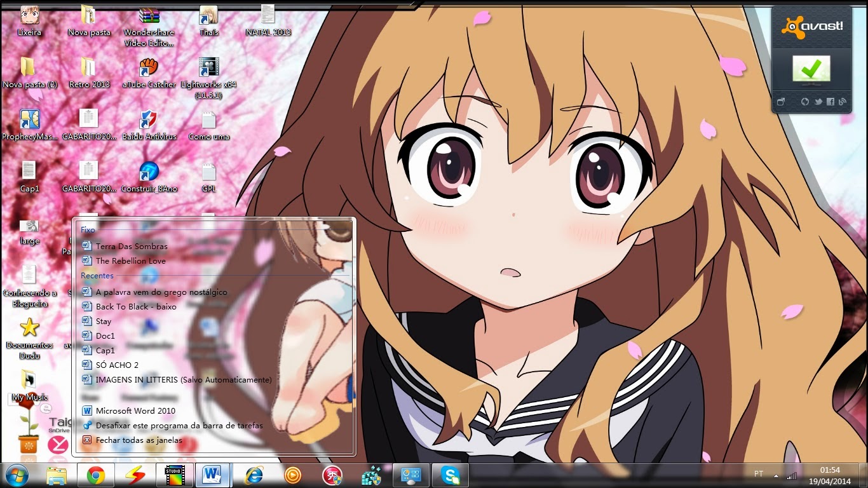Select the aTube Catcher desktop icon
868x488 pixels.
tap(149, 72)
